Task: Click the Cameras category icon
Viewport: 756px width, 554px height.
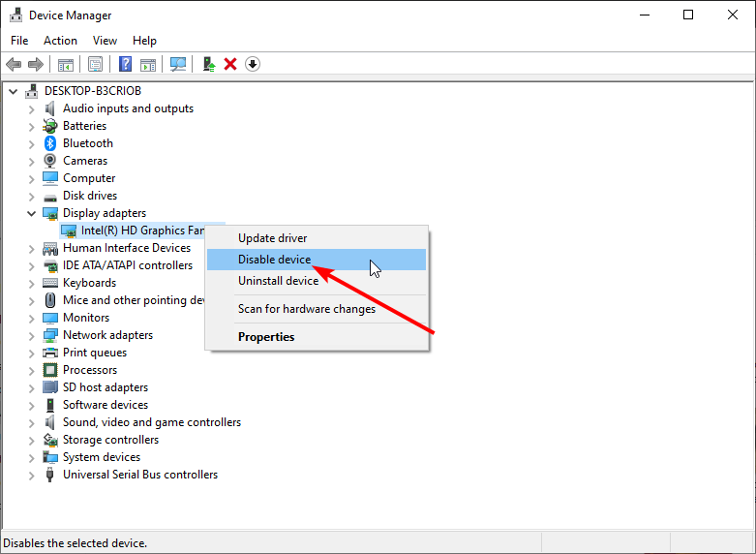Action: [50, 161]
